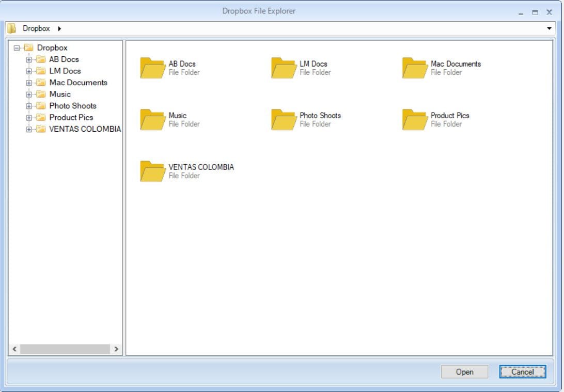Collapse the Dropbox root tree node
Screen dimensions: 564x392
[18, 48]
